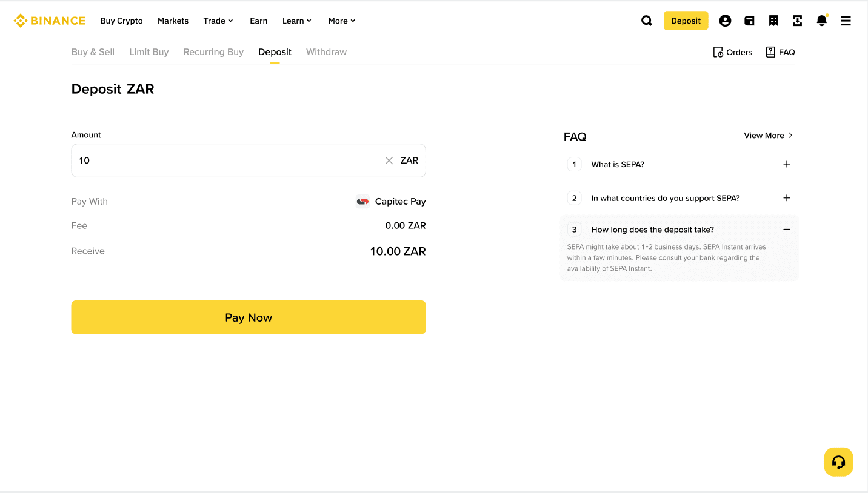Image resolution: width=868 pixels, height=493 pixels.
Task: Click the Pay Now button
Action: click(249, 317)
